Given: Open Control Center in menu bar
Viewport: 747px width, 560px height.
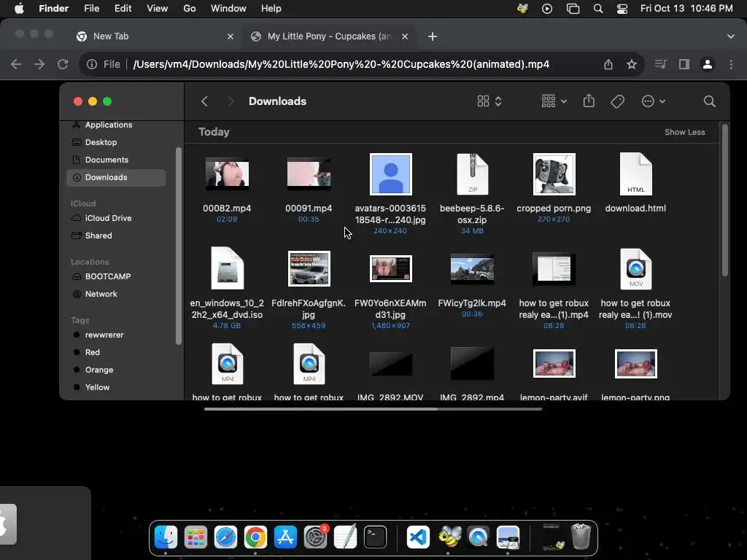Looking at the screenshot, I should tap(622, 9).
